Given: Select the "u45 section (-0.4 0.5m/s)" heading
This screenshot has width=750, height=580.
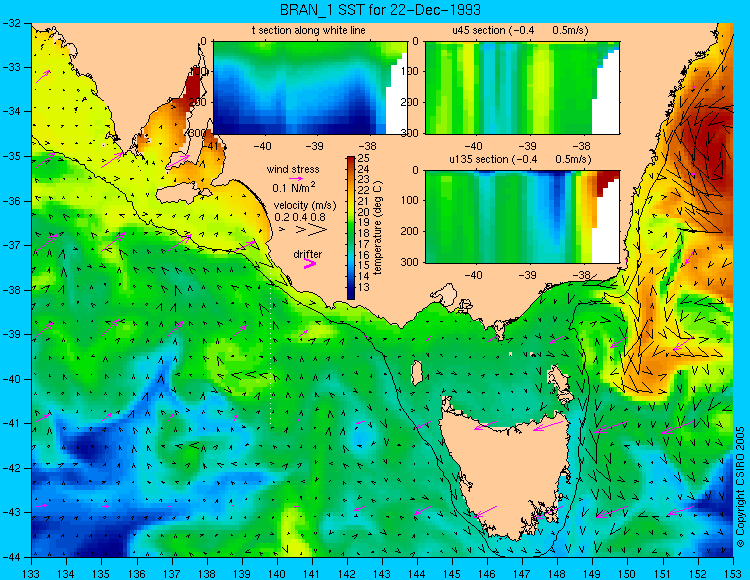Looking at the screenshot, I should pos(520,30).
